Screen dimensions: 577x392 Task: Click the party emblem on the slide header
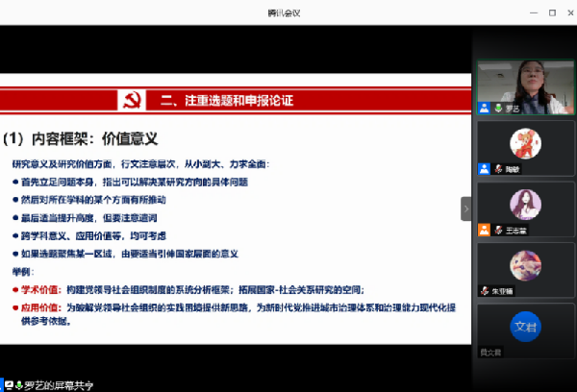point(132,99)
